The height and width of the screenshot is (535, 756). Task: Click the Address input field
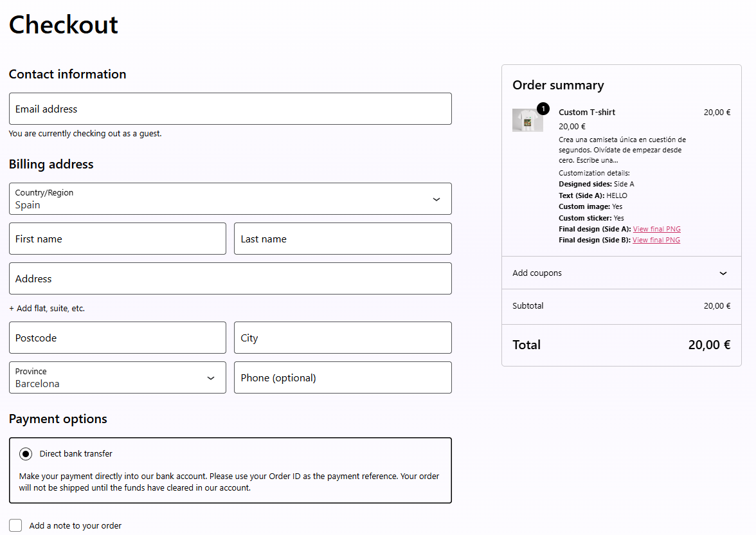tap(230, 278)
